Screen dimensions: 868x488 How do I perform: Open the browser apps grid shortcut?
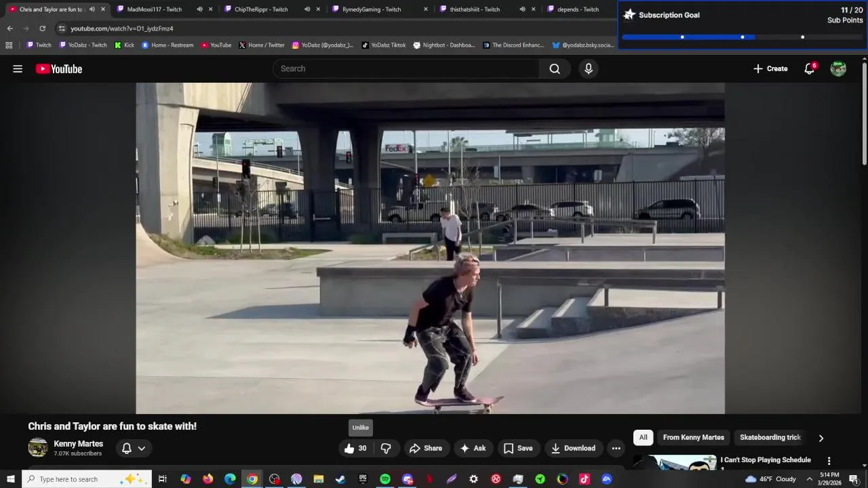(9, 45)
